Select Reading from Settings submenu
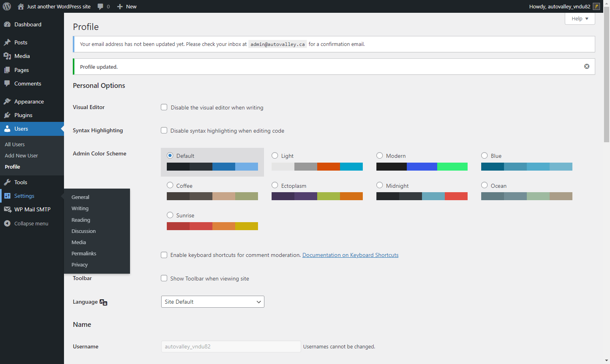 coord(81,220)
